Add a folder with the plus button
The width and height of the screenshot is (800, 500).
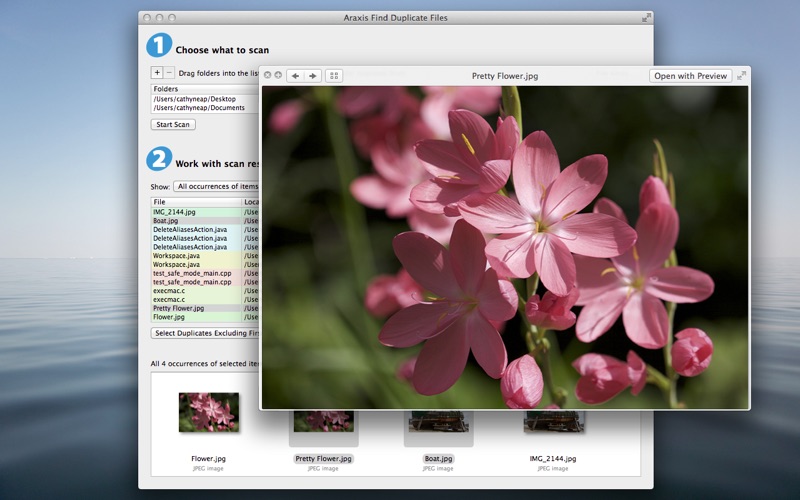tap(157, 72)
